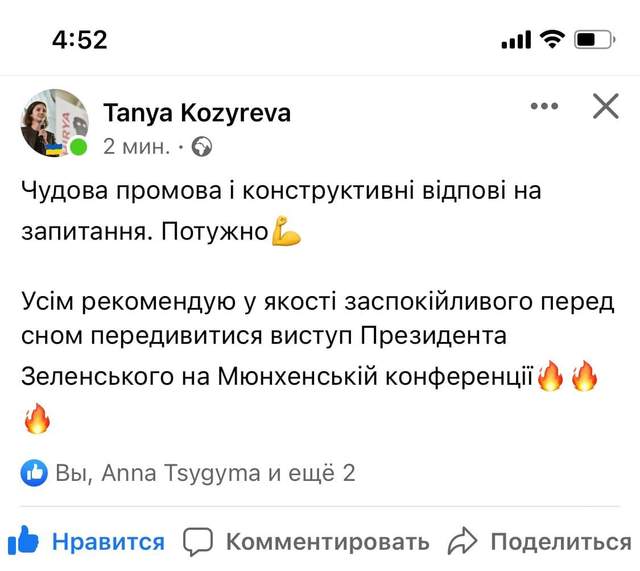
Task: Tap the share arrow icon
Action: click(x=462, y=542)
